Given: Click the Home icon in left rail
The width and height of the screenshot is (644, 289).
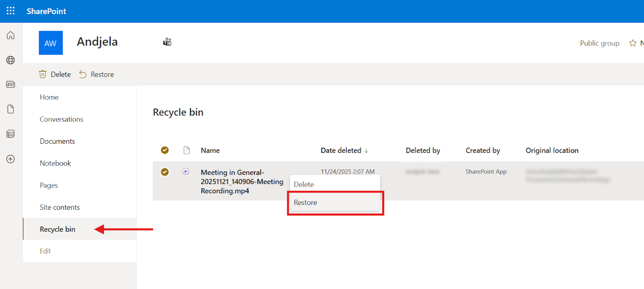Looking at the screenshot, I should [11, 35].
